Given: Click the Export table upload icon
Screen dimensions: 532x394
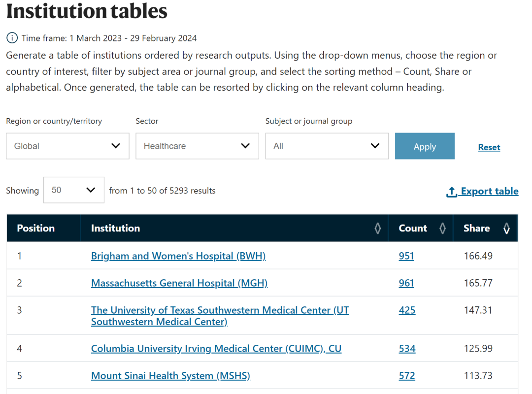Looking at the screenshot, I should pos(452,192).
